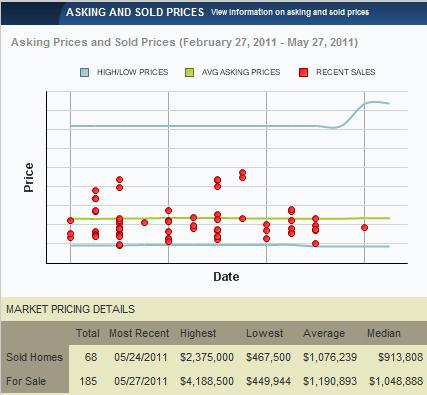Select the Sold Homes row label

pyautogui.click(x=34, y=357)
